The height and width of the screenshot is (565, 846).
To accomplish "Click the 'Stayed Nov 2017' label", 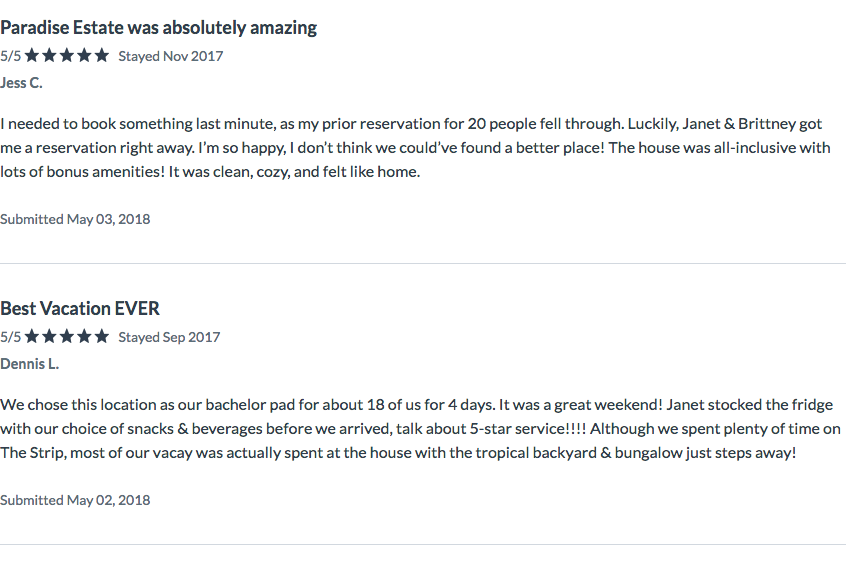I will pyautogui.click(x=170, y=56).
